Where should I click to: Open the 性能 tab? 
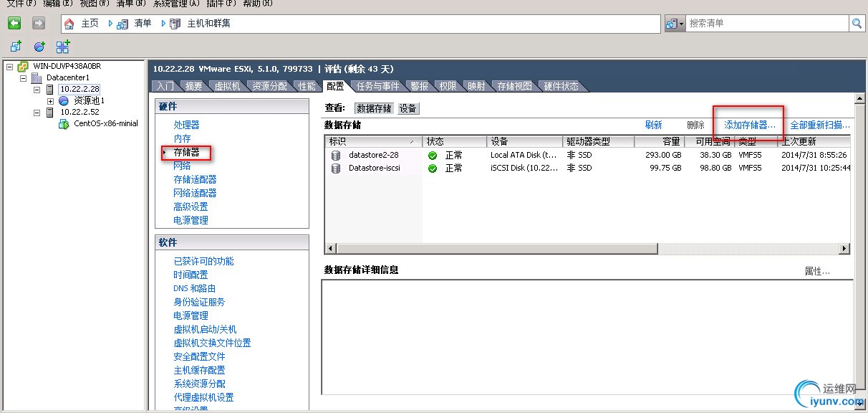click(307, 86)
